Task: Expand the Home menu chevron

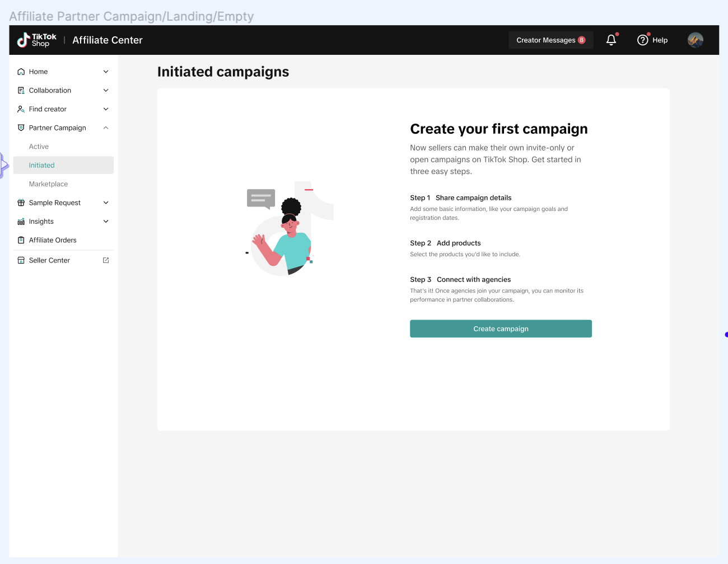Action: [106, 72]
